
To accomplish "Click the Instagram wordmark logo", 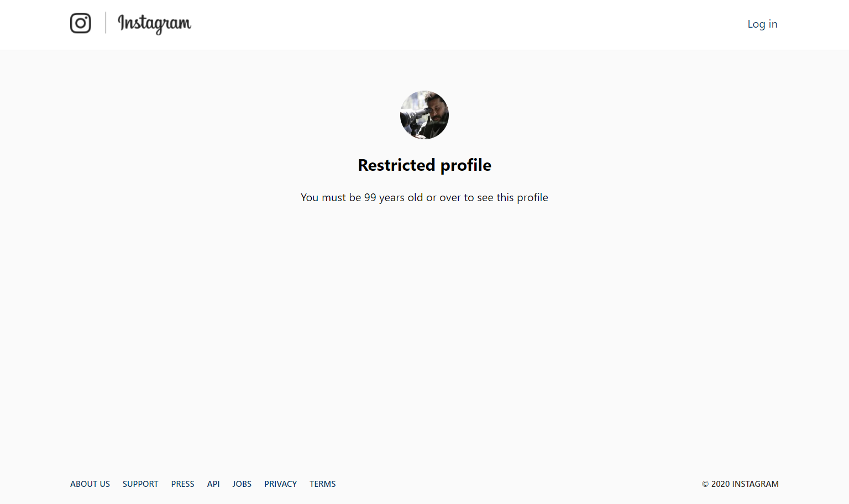I will click(154, 24).
